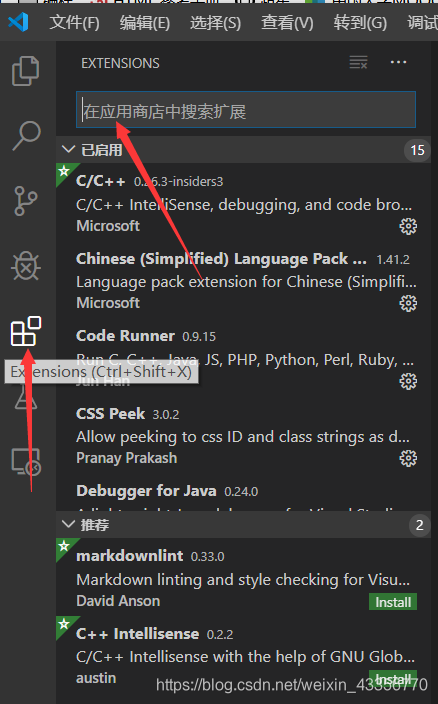Open the Search view icon
Screen dimensions: 438x704
26,136
